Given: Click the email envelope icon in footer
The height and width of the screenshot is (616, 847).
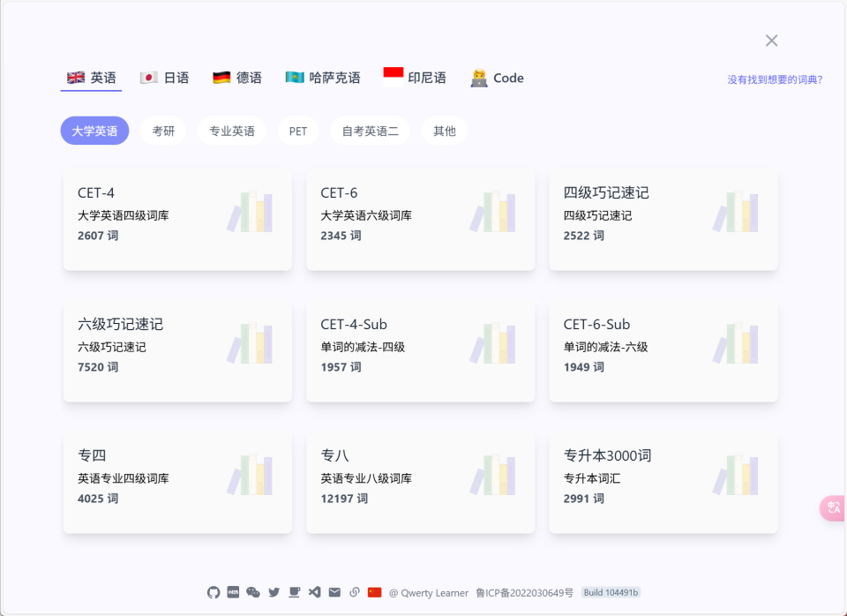Looking at the screenshot, I should [x=334, y=592].
